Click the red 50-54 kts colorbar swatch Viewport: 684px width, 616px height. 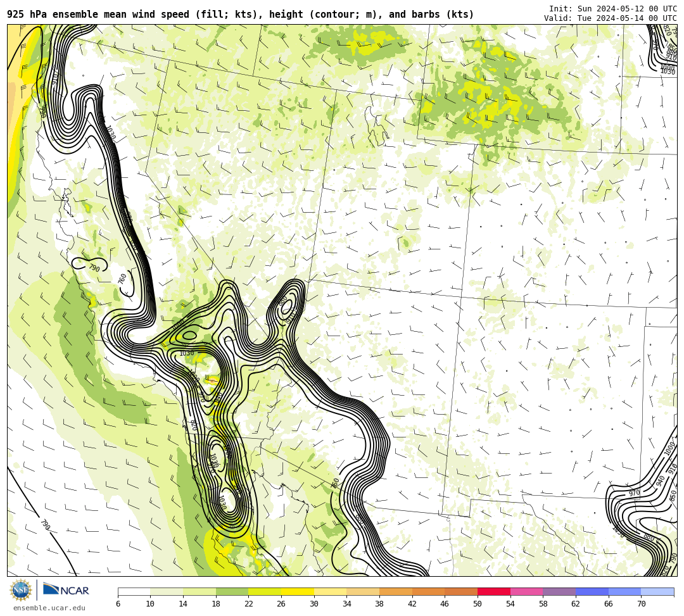[x=494, y=591]
